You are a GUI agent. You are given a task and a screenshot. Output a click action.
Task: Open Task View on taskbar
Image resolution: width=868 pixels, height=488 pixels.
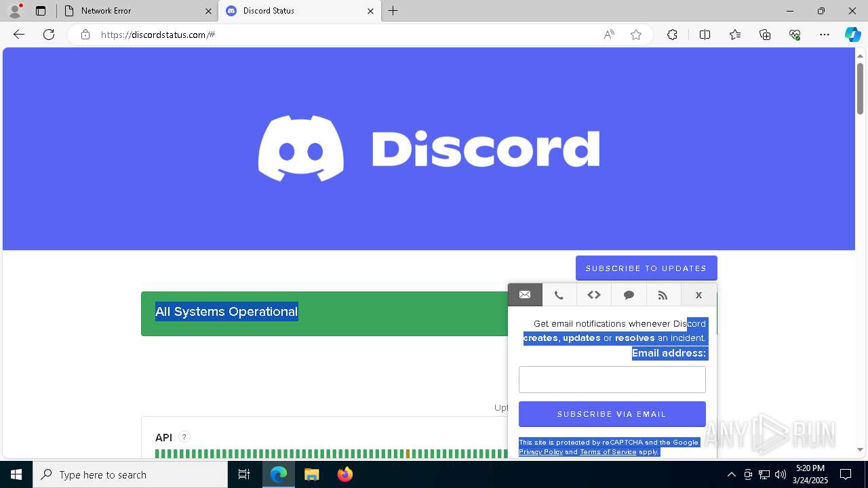[244, 474]
